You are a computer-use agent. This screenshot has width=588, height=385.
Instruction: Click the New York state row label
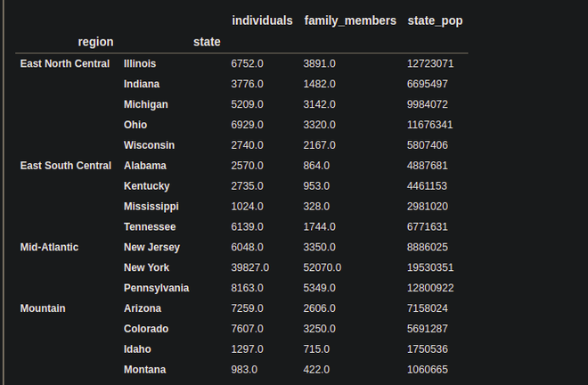pos(147,267)
